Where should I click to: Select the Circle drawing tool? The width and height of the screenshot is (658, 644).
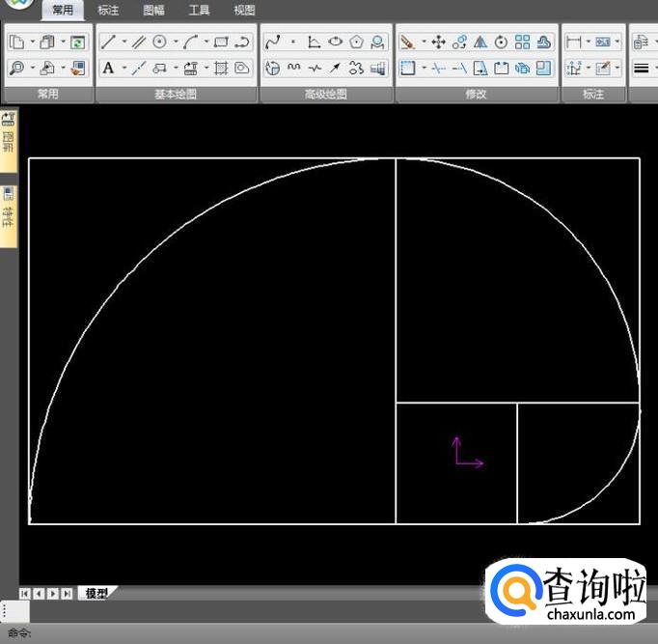pyautogui.click(x=160, y=42)
